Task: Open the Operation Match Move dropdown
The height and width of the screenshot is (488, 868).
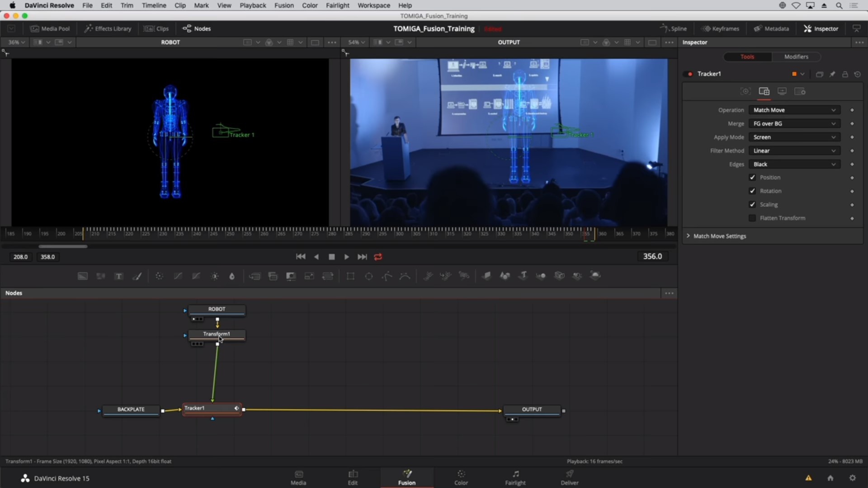Action: pos(794,110)
